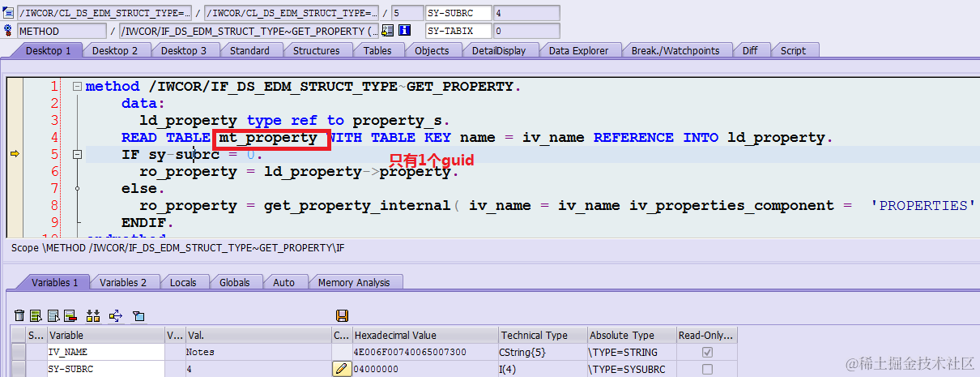
Task: Click the variables toolbar icon with red mark
Action: click(x=70, y=315)
